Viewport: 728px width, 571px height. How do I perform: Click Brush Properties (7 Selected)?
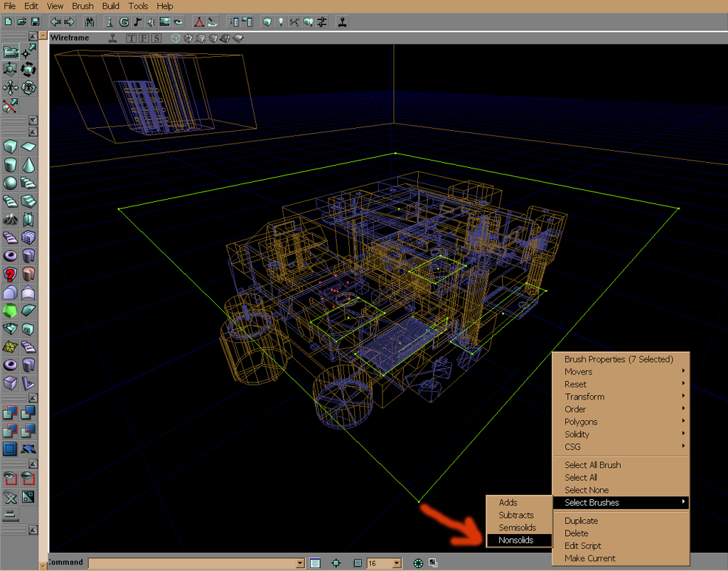619,359
